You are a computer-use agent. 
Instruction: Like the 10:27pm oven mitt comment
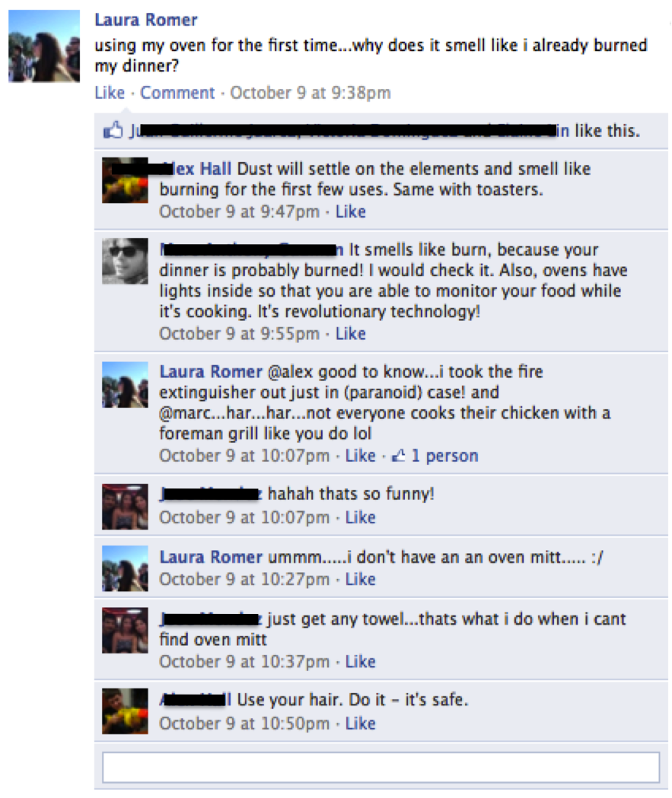click(361, 579)
